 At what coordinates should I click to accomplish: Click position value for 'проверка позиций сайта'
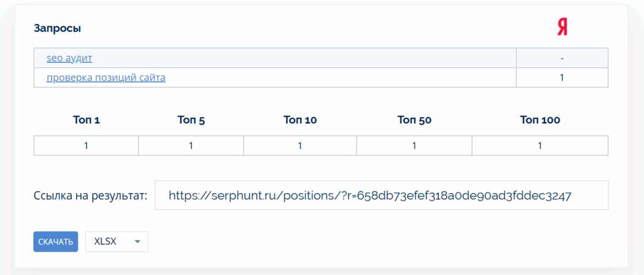(562, 78)
